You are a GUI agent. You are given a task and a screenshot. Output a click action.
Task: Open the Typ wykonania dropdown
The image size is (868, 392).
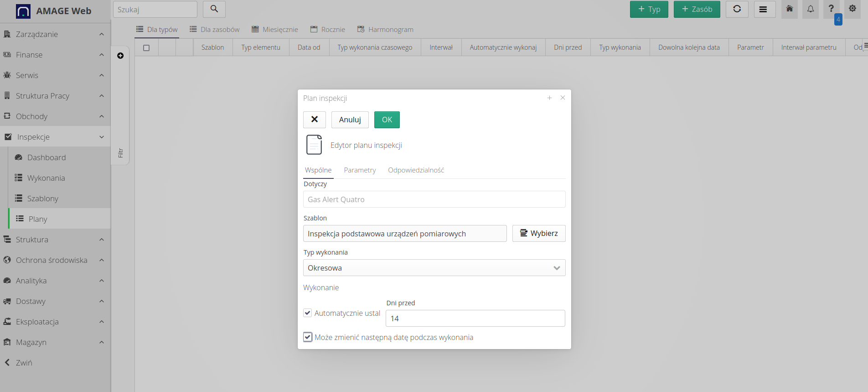(x=434, y=268)
